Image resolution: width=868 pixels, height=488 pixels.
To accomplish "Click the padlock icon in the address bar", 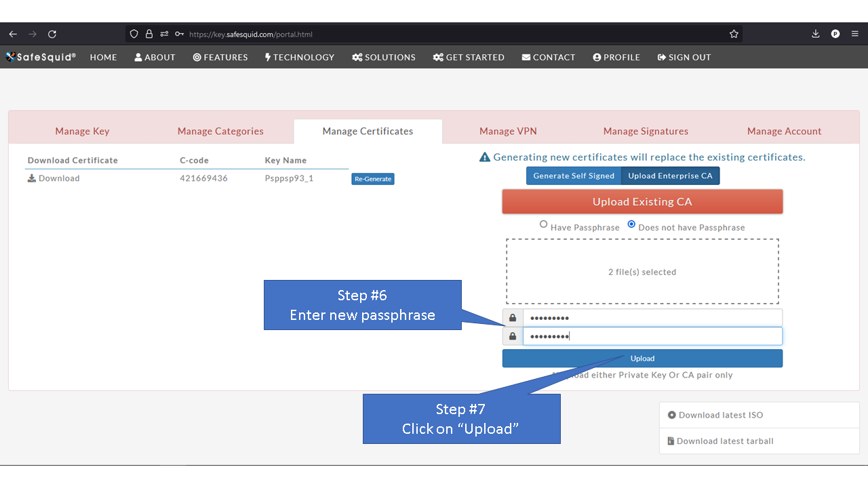I will coord(149,33).
